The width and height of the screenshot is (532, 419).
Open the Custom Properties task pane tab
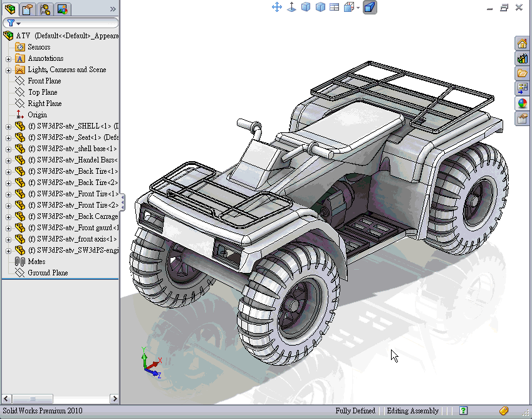click(522, 119)
